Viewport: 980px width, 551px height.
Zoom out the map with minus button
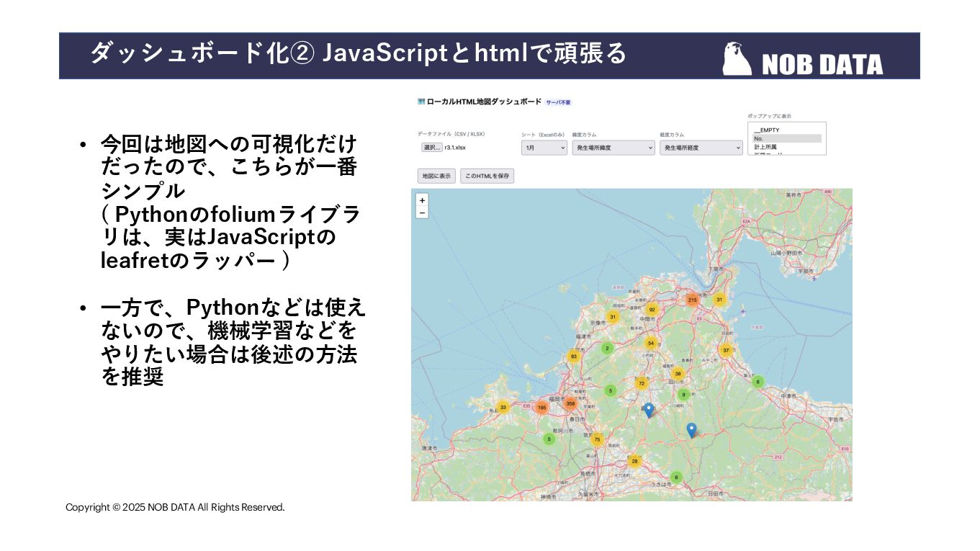[x=422, y=212]
